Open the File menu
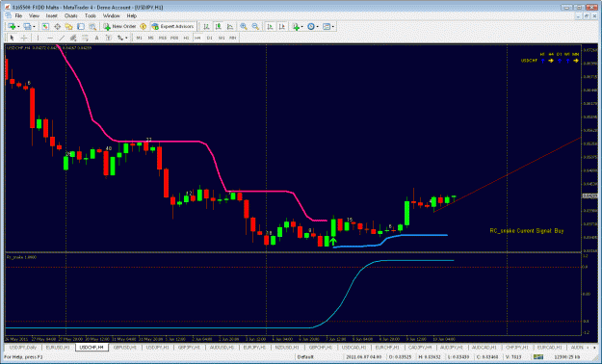The image size is (602, 364). pos(18,15)
